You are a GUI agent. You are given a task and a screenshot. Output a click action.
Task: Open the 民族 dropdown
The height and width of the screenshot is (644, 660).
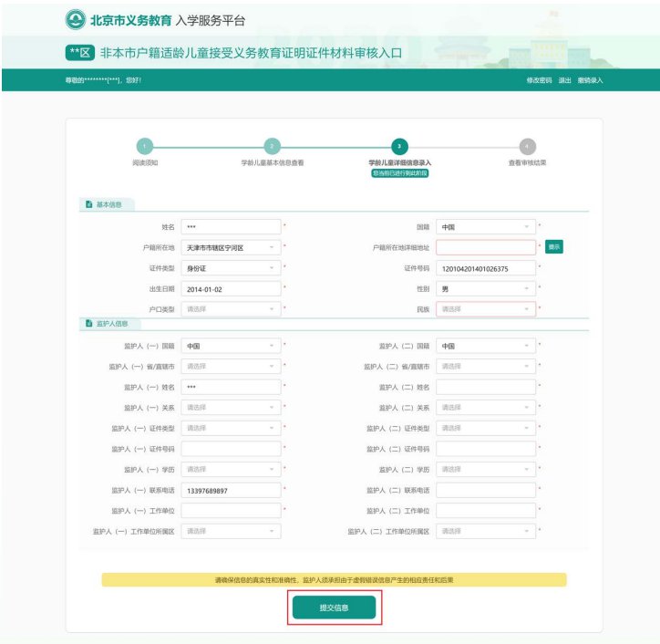click(486, 309)
